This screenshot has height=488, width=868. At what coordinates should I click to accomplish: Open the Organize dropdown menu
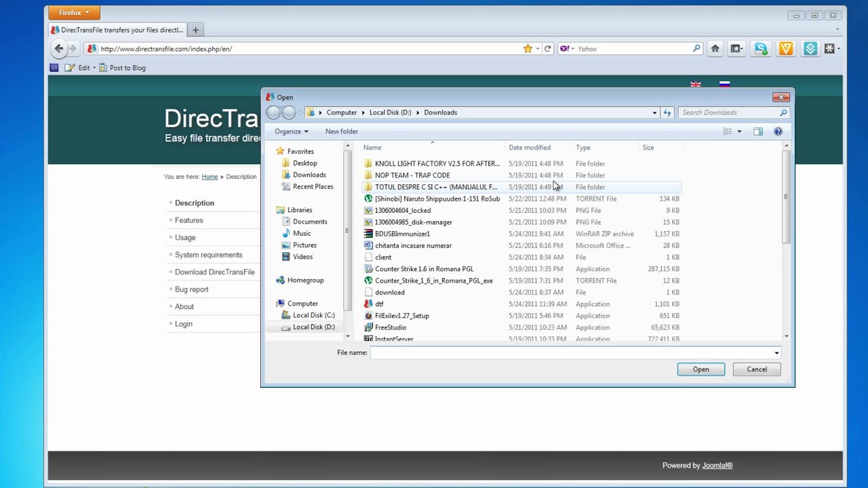(292, 131)
